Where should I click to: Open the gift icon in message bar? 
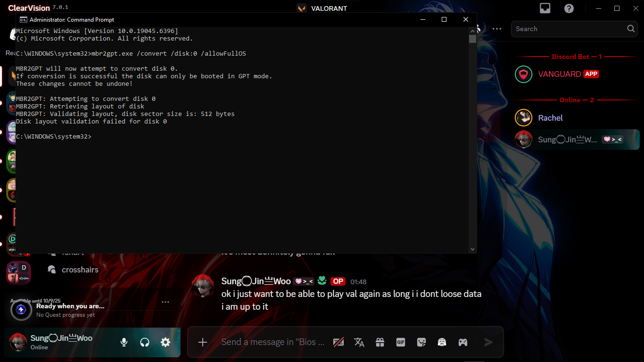[x=380, y=342]
